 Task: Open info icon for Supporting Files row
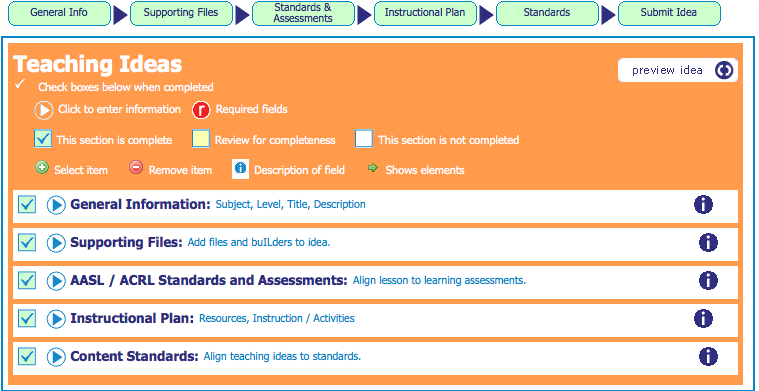coord(708,242)
